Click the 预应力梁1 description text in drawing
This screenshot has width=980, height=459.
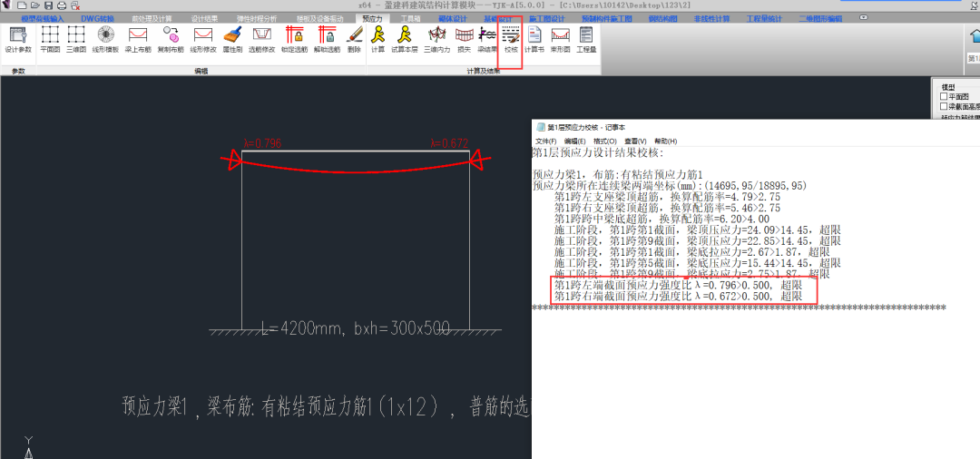point(327,406)
